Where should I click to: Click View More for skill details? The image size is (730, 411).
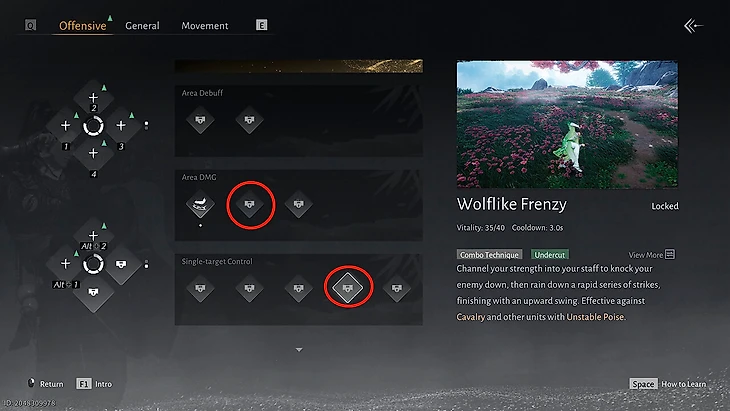652,255
